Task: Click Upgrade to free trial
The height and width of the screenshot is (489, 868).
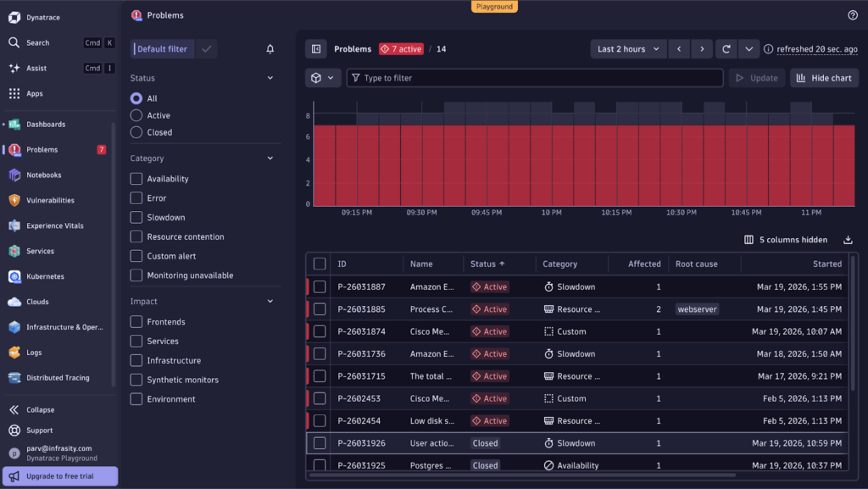Action: tap(59, 475)
